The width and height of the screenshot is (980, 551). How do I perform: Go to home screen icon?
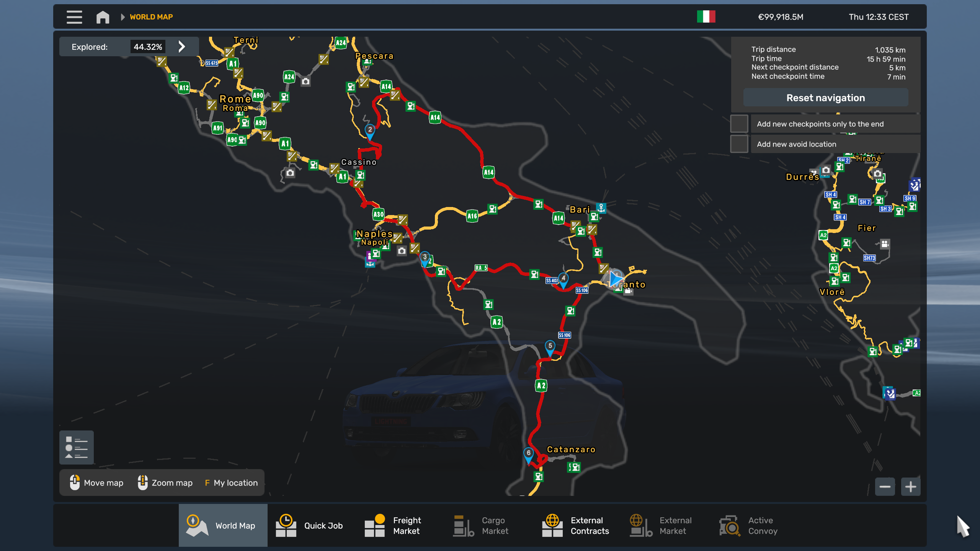pyautogui.click(x=103, y=17)
